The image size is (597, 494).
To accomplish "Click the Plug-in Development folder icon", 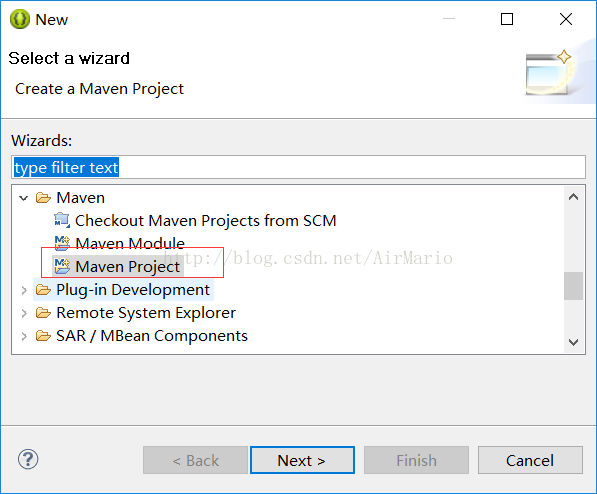I will coord(43,290).
